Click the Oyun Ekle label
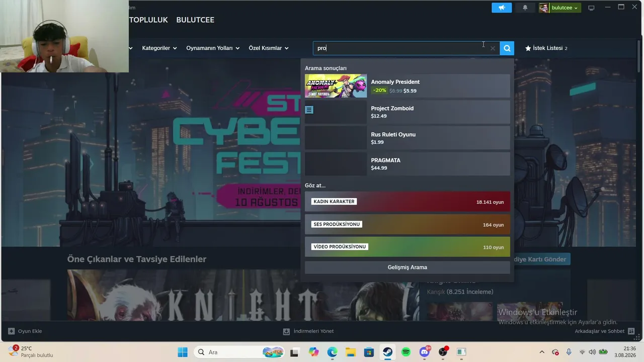Screen dimensions: 644x362 click(30, 331)
